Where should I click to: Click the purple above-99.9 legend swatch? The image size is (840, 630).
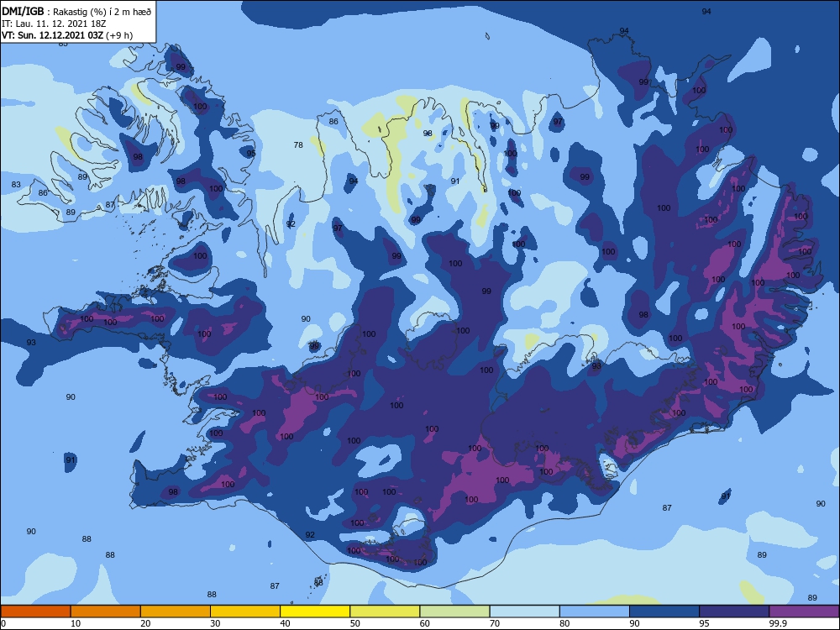point(804,612)
